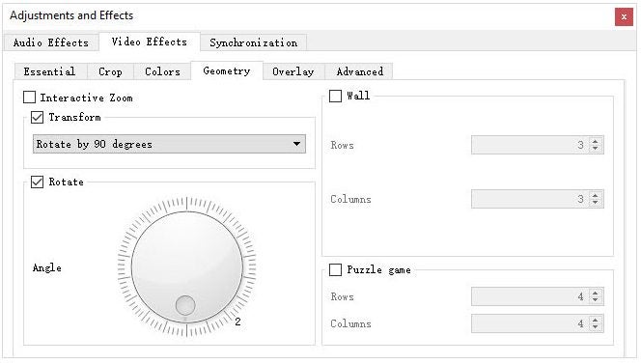Increase the Puzzle game Columns value
641x364 pixels.
[596, 320]
